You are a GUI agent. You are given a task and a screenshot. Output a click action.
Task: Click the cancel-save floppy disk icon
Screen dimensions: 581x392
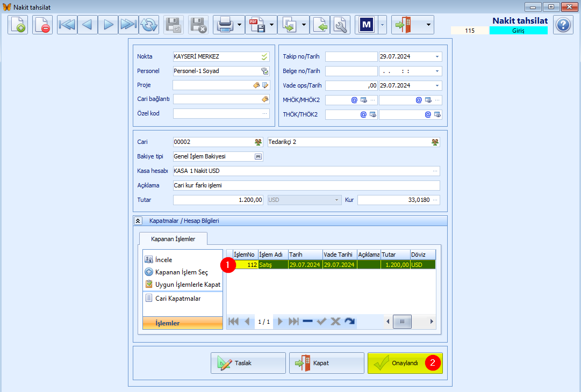pos(198,25)
